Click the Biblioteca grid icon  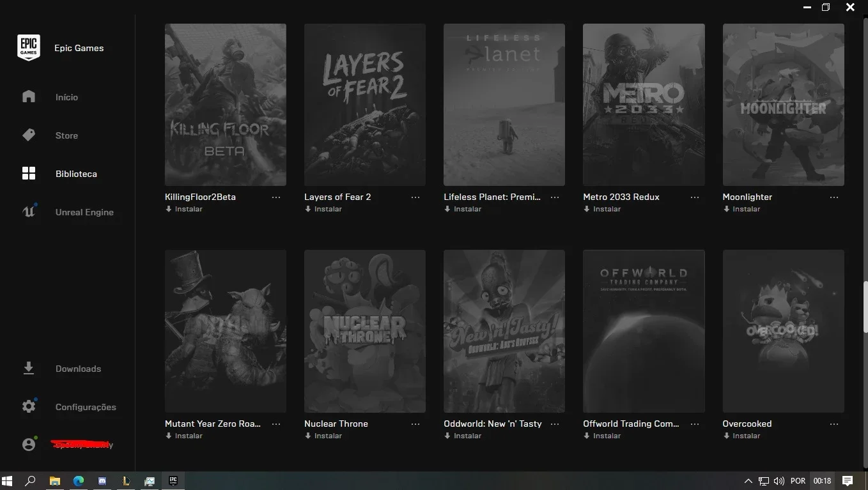point(29,173)
